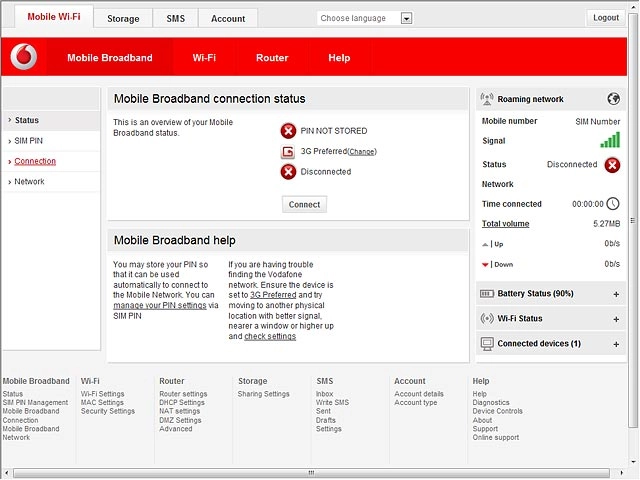Click footer link MAC Settings
The height and width of the screenshot is (480, 640).
click(x=102, y=402)
